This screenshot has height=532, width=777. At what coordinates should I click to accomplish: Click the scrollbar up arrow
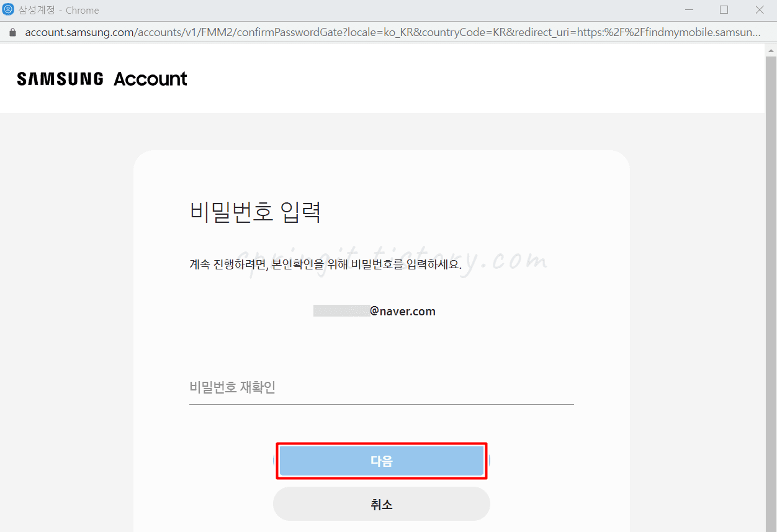click(x=771, y=50)
